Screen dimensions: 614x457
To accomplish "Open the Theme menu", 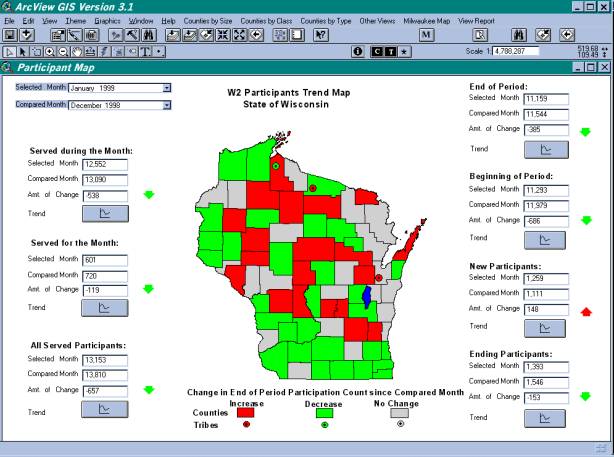I will (x=76, y=20).
